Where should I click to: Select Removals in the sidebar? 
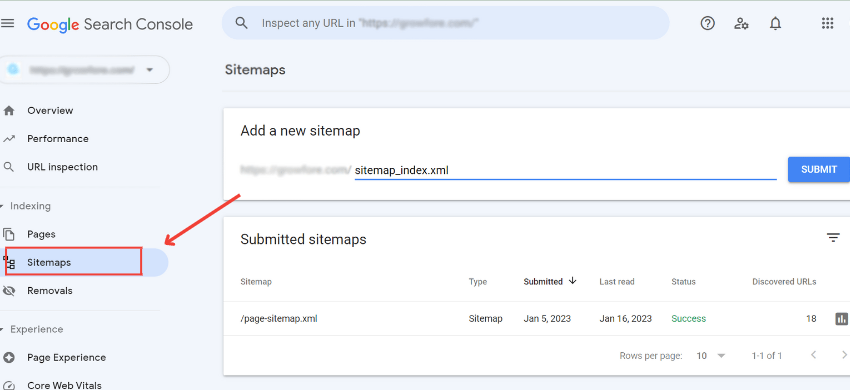pyautogui.click(x=49, y=291)
